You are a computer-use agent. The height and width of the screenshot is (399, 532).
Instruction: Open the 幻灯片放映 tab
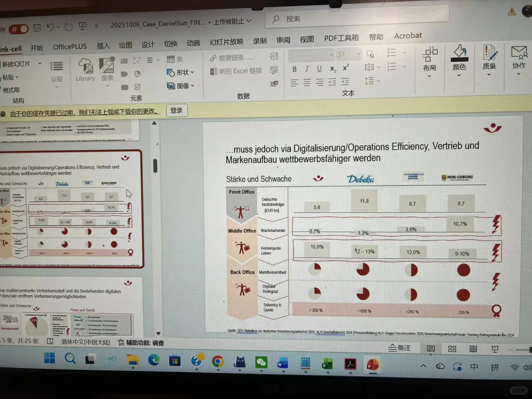[x=226, y=41]
